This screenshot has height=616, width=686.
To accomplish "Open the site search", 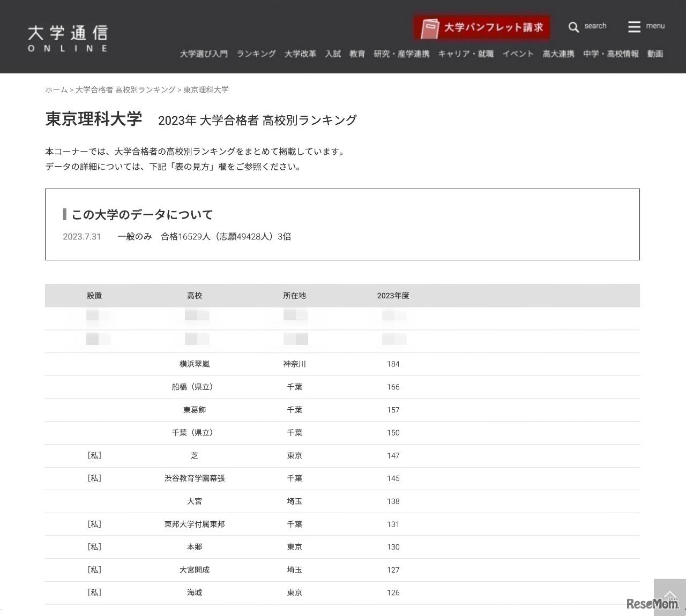I will 587,26.
